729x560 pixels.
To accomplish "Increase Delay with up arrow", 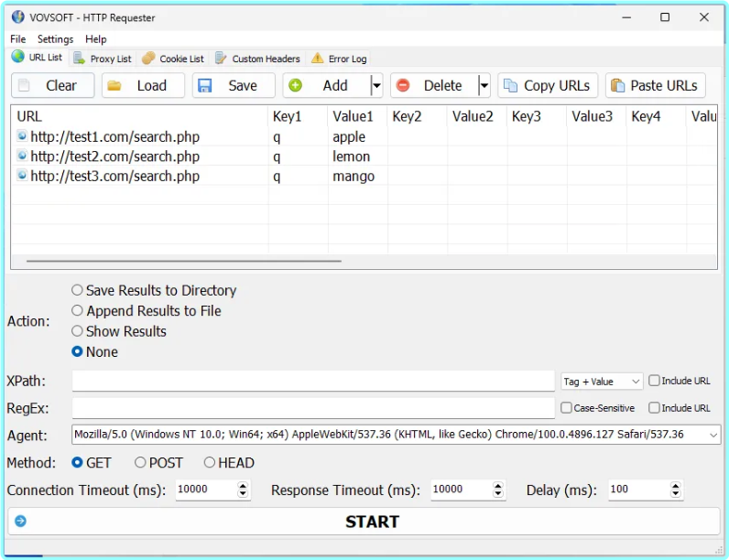I will [x=676, y=485].
